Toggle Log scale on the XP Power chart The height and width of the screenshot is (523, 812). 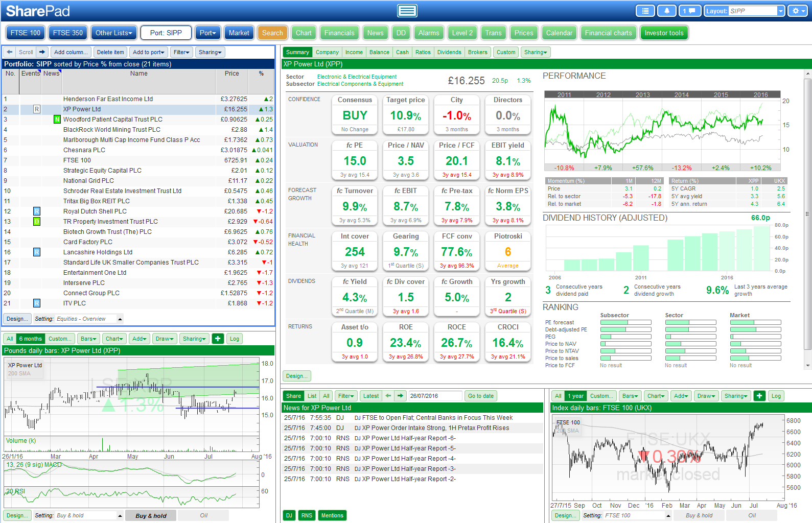(235, 339)
